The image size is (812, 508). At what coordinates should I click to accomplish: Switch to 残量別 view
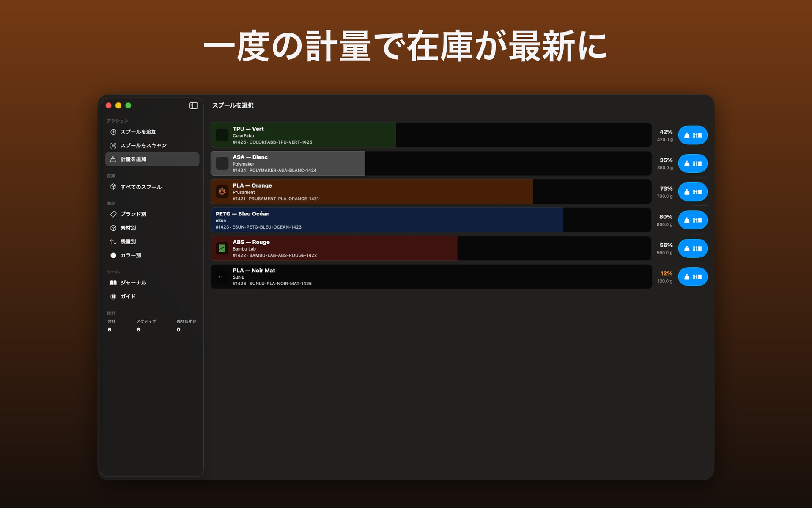tap(152, 242)
